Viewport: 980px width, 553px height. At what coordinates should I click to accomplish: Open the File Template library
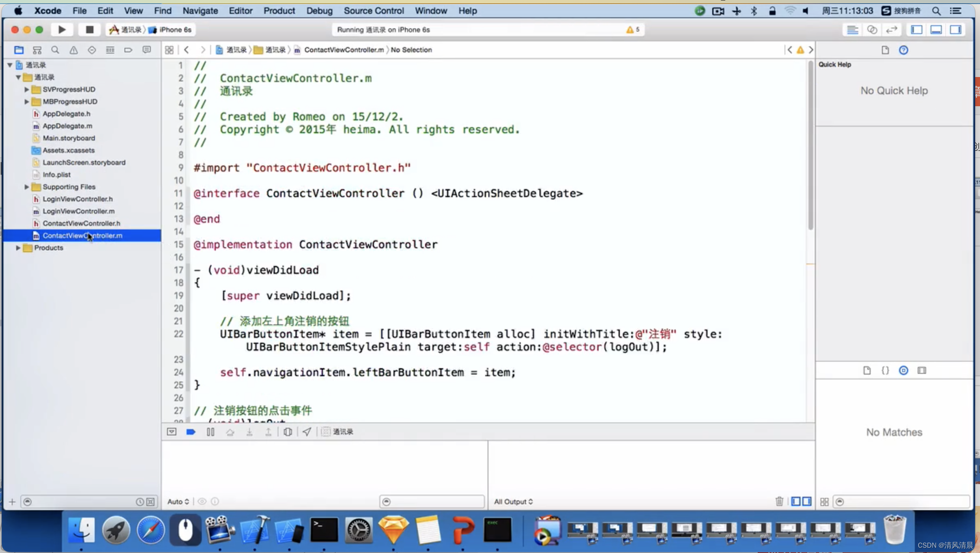[867, 370]
